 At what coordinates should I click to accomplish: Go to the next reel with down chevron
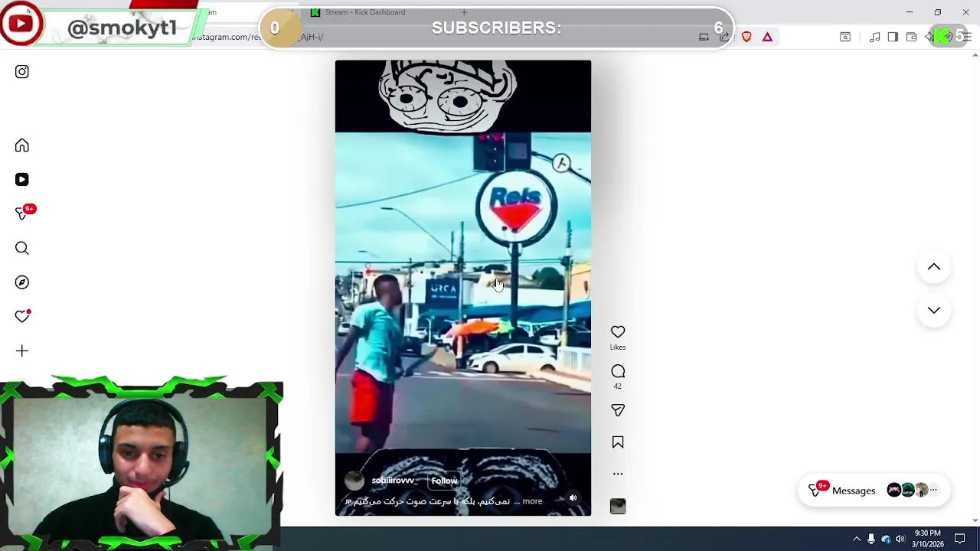click(934, 310)
